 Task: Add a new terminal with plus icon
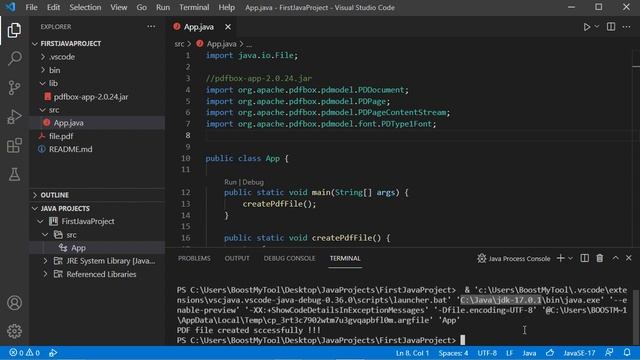pyautogui.click(x=560, y=258)
